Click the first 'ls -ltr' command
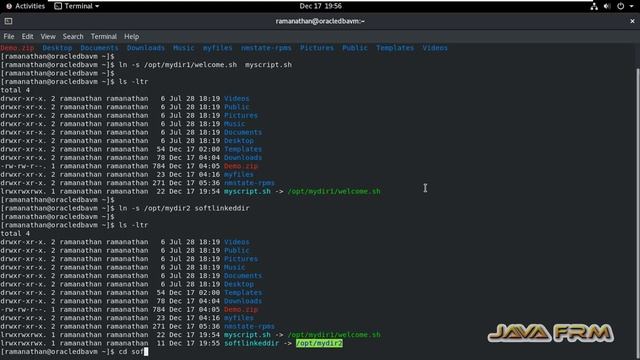Image resolution: width=640 pixels, height=360 pixels. (133, 82)
